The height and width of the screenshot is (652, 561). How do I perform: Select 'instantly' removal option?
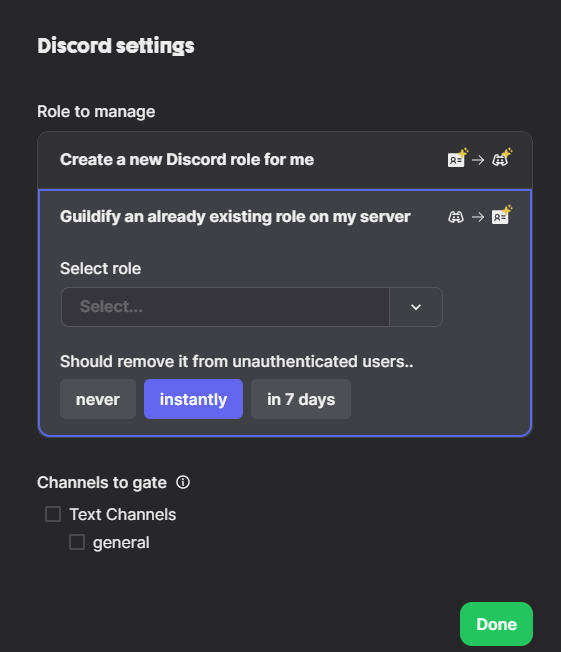tap(193, 399)
